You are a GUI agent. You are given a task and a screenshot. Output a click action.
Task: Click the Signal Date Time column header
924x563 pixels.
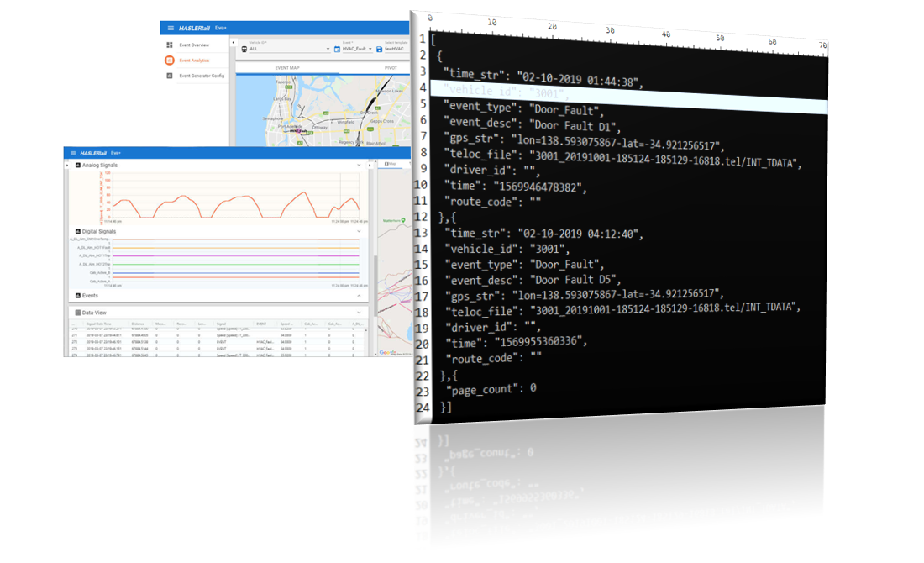pyautogui.click(x=99, y=324)
